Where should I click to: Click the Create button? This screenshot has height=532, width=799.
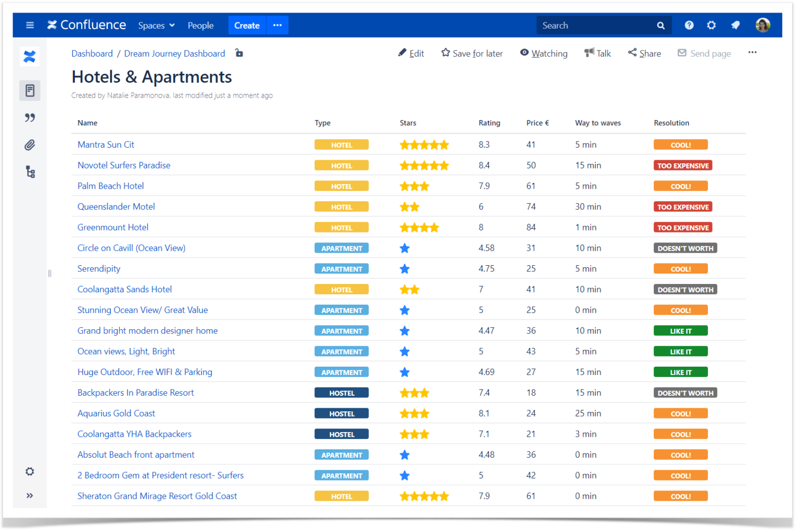click(247, 25)
